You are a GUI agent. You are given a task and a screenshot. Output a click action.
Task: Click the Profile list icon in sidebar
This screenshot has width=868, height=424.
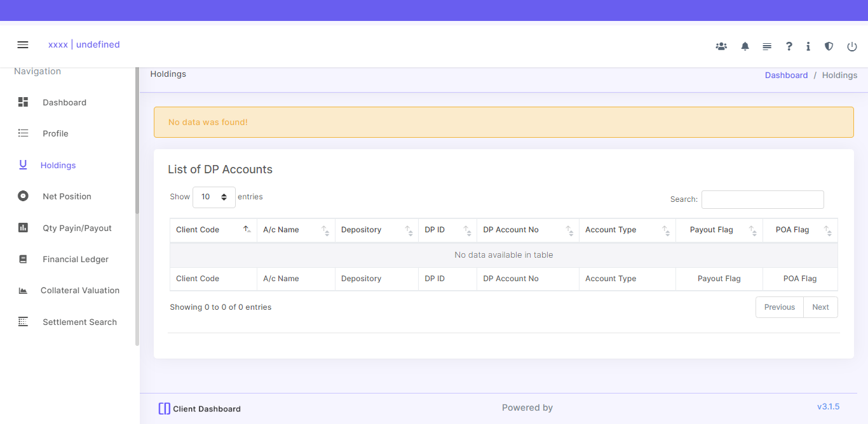[23, 133]
